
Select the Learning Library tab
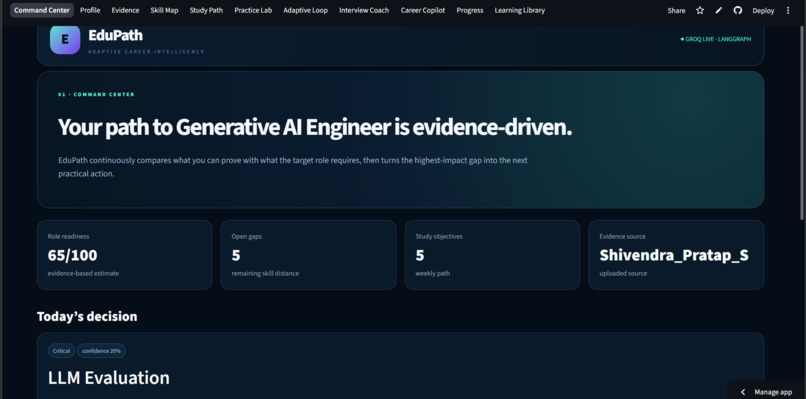[x=520, y=10]
